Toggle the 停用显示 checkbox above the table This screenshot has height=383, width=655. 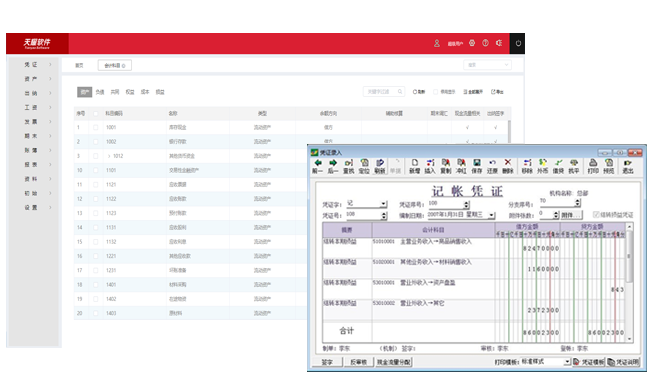436,92
